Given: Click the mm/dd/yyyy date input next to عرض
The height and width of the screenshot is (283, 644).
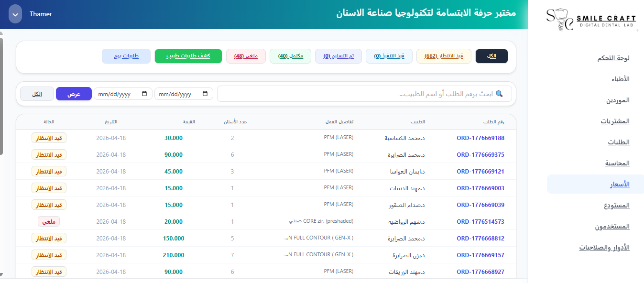Looking at the screenshot, I should point(123,94).
